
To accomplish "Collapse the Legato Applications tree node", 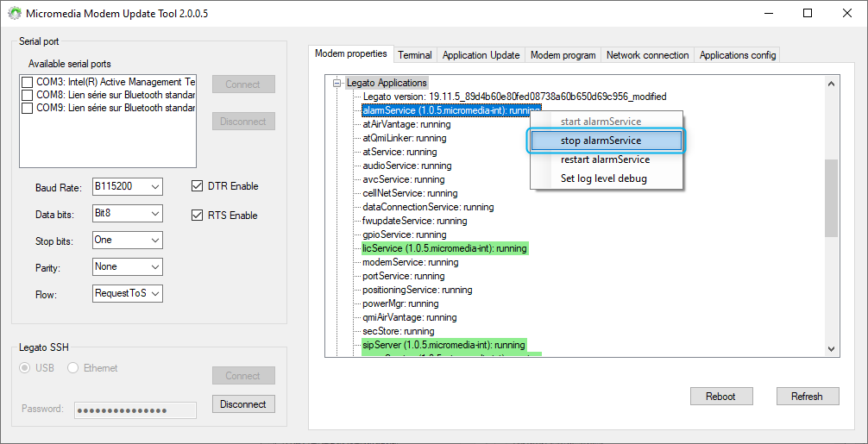I will [x=337, y=83].
